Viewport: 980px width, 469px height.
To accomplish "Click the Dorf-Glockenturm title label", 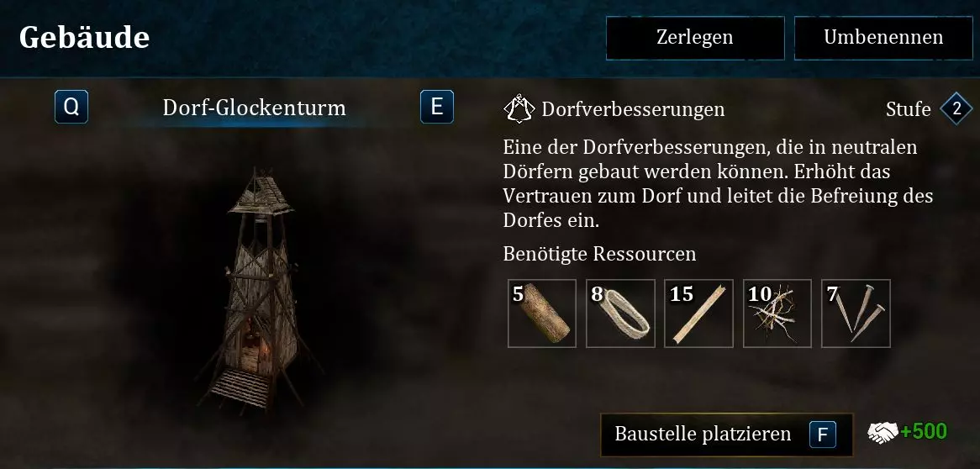I will coord(254,108).
